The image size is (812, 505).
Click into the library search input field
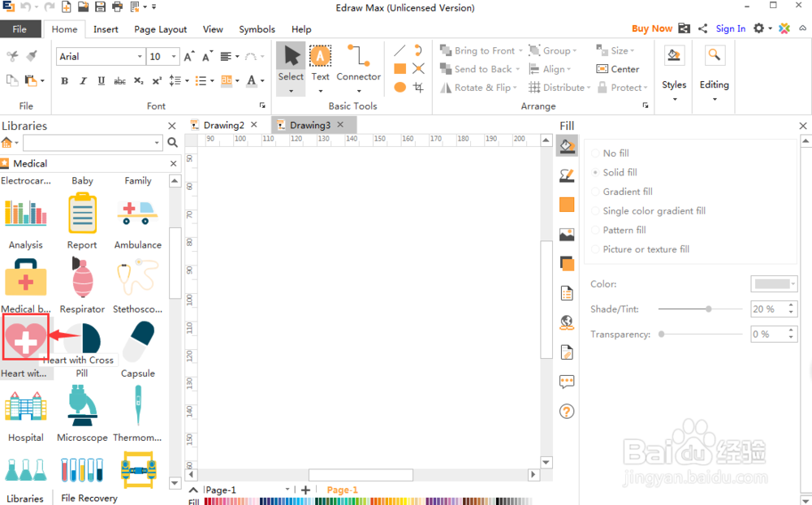[x=88, y=142]
